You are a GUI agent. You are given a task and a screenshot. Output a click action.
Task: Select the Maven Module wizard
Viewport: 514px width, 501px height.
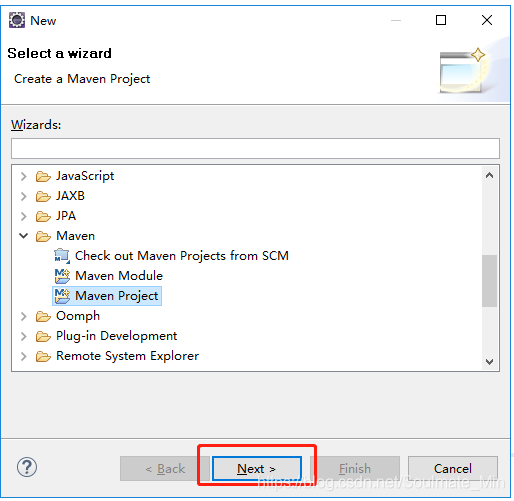(119, 276)
